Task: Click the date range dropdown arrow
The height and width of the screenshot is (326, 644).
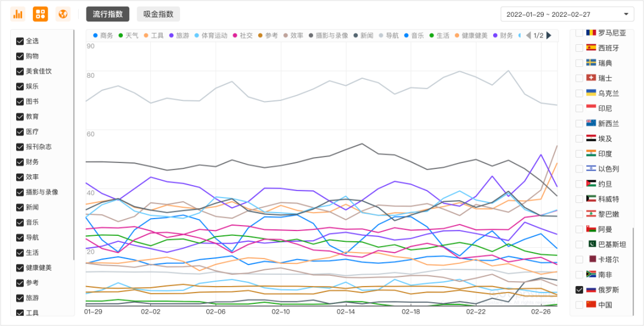Action: pyautogui.click(x=626, y=14)
